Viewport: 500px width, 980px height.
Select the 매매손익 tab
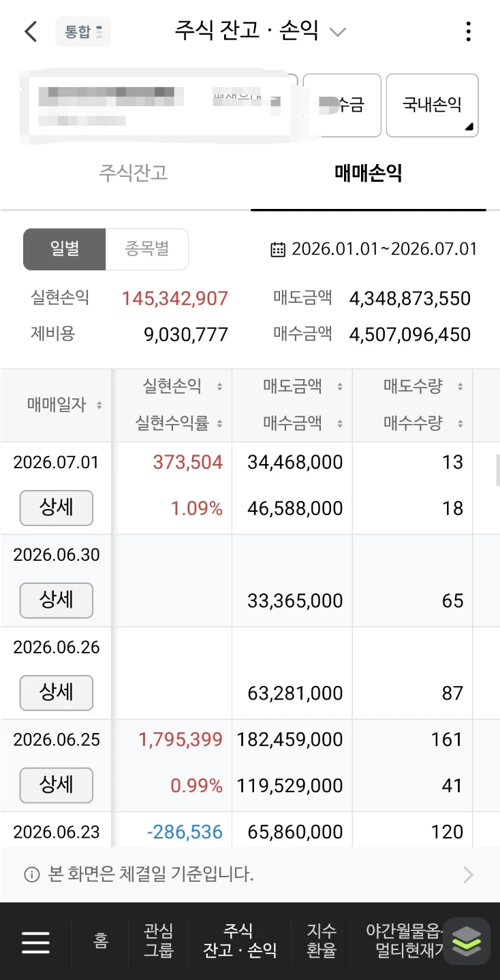(x=369, y=173)
